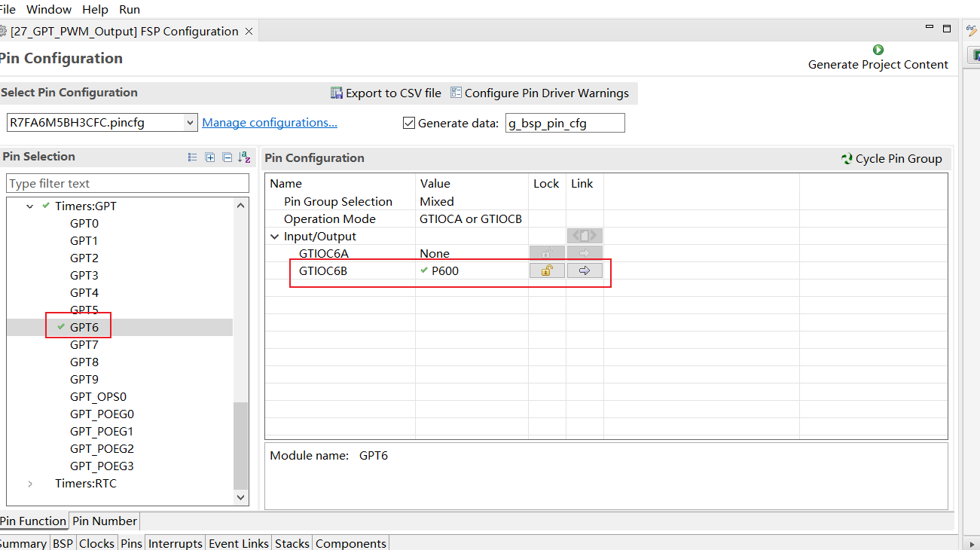Click the None value for GTIOC6A
The height and width of the screenshot is (550, 980).
[x=435, y=254]
